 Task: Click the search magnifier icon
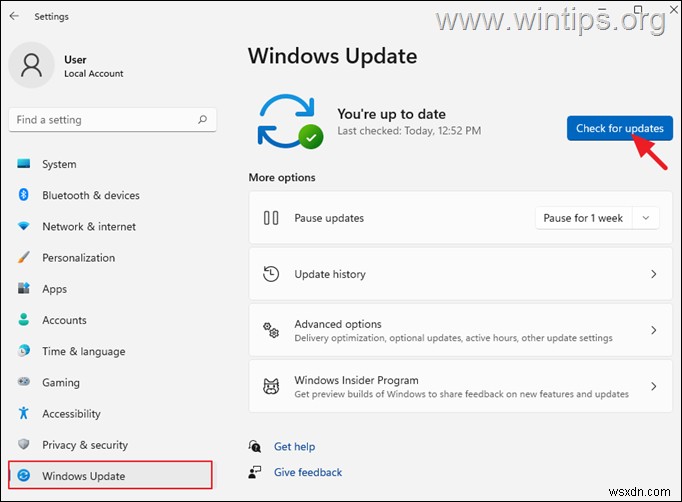pos(203,120)
